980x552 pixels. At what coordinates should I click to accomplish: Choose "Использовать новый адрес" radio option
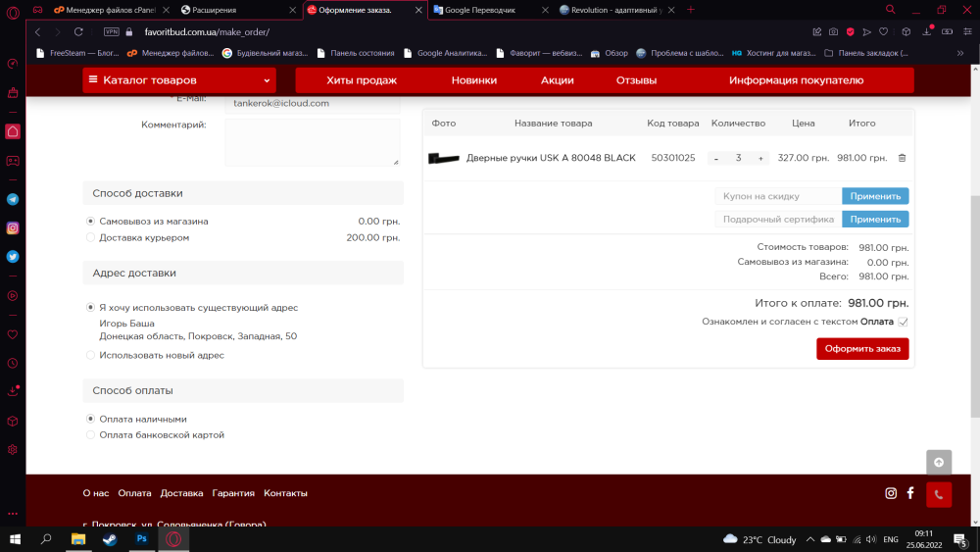coord(91,355)
